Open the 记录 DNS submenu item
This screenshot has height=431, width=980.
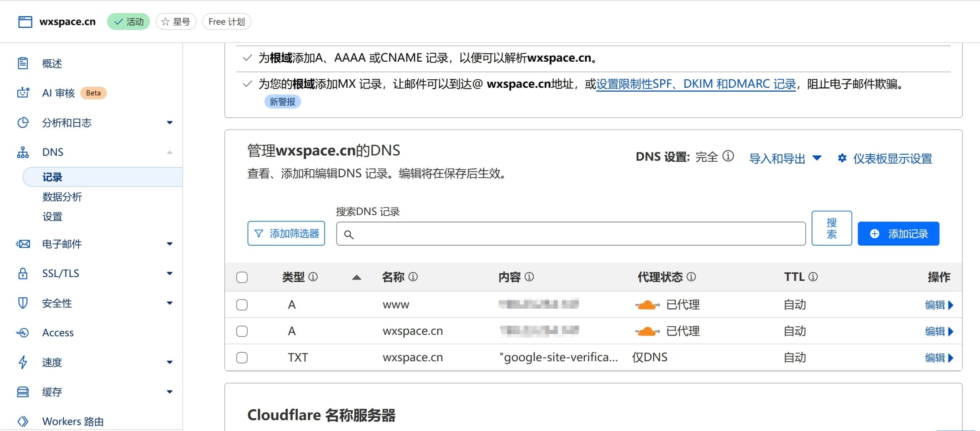click(x=103, y=177)
